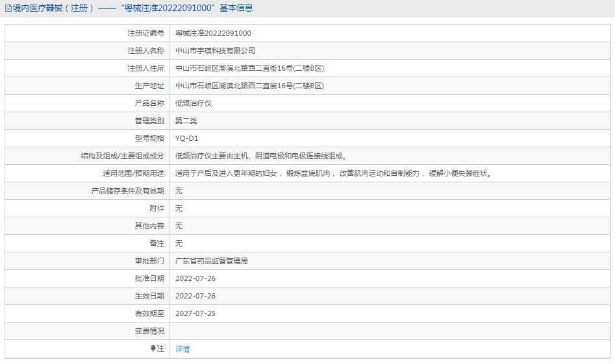Click the 备注 label
Image resolution: width=615 pixels, height=364 pixels.
(x=157, y=243)
